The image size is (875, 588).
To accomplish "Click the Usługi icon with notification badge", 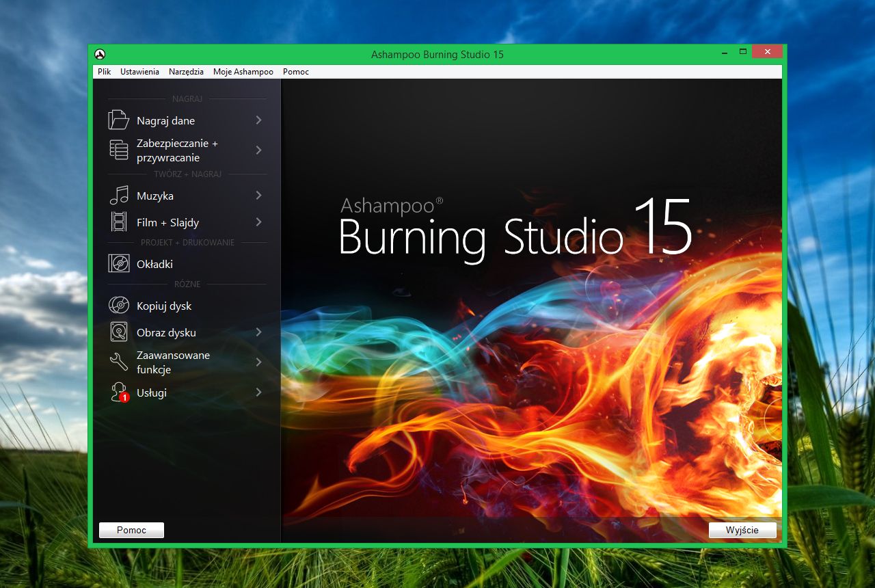I will pos(120,392).
